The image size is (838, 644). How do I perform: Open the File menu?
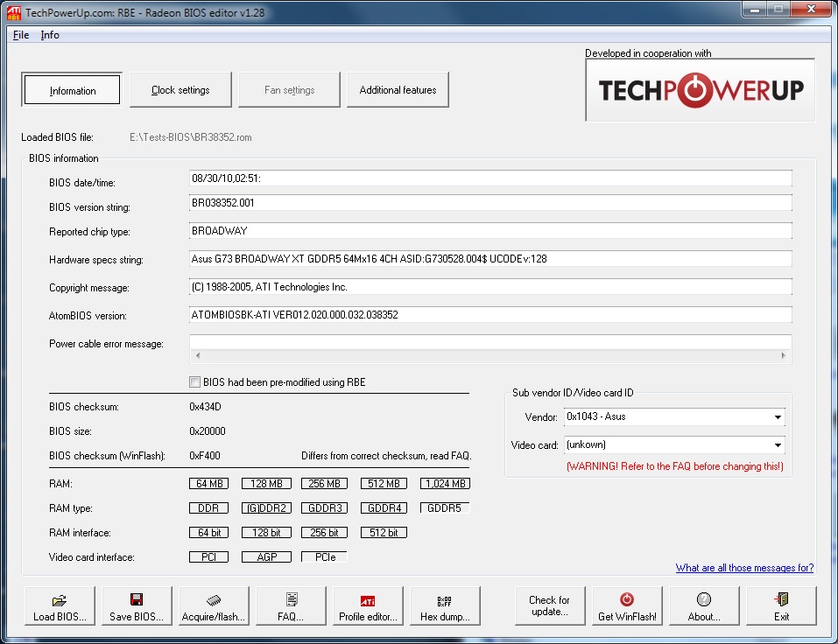pyautogui.click(x=21, y=35)
